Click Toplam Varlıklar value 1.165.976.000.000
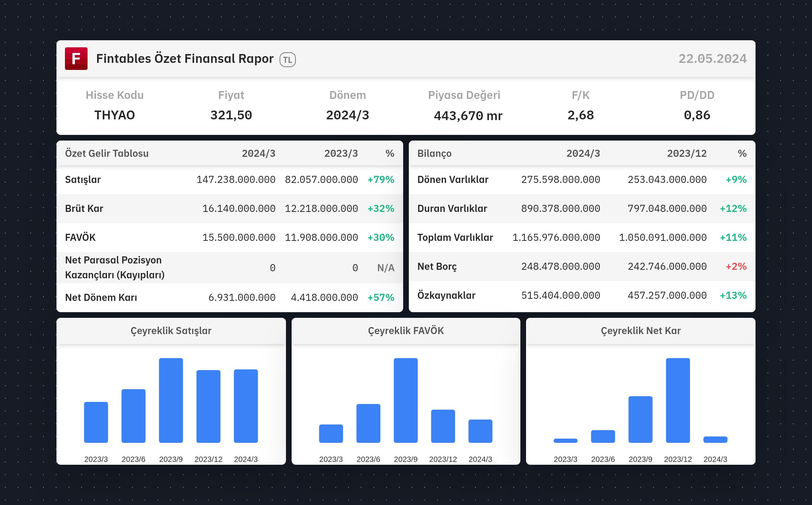This screenshot has height=505, width=812. pyautogui.click(x=556, y=237)
